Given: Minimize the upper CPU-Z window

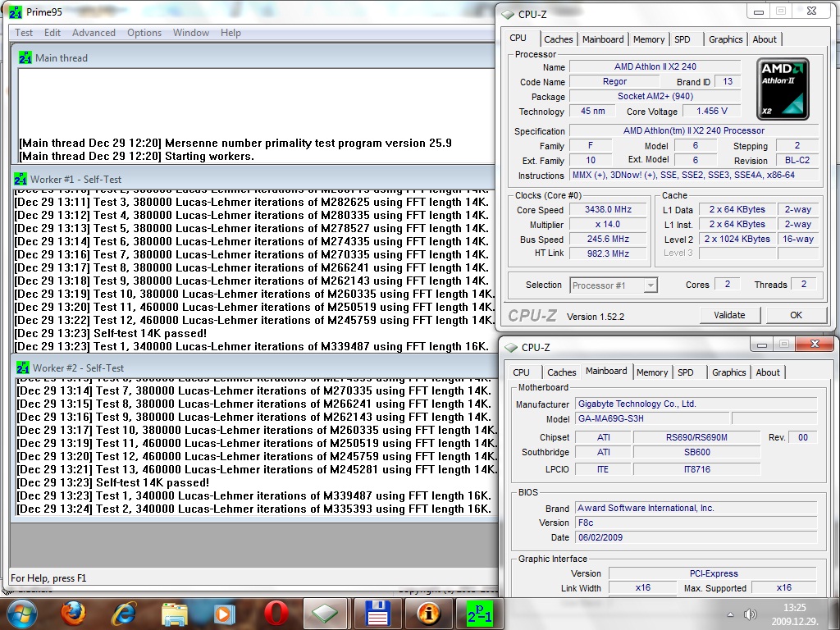Looking at the screenshot, I should 759,11.
